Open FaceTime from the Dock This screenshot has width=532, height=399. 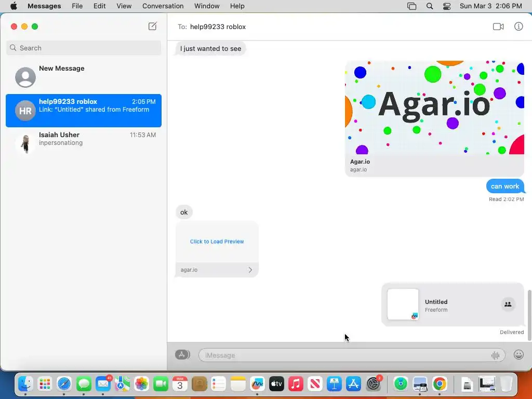click(161, 384)
